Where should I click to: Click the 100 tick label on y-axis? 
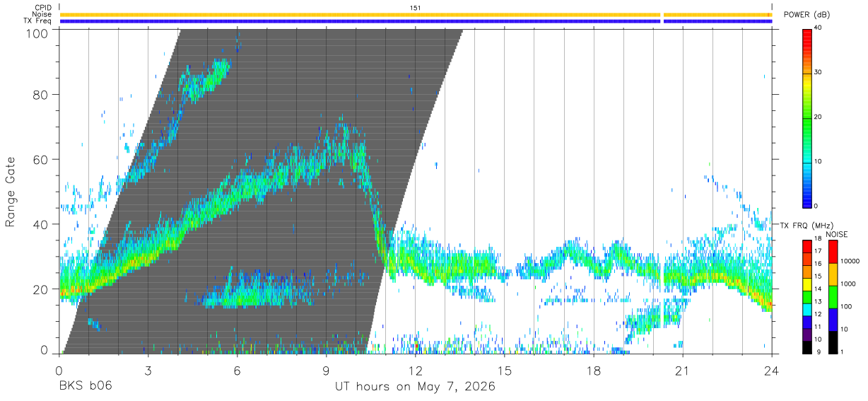pyautogui.click(x=36, y=33)
